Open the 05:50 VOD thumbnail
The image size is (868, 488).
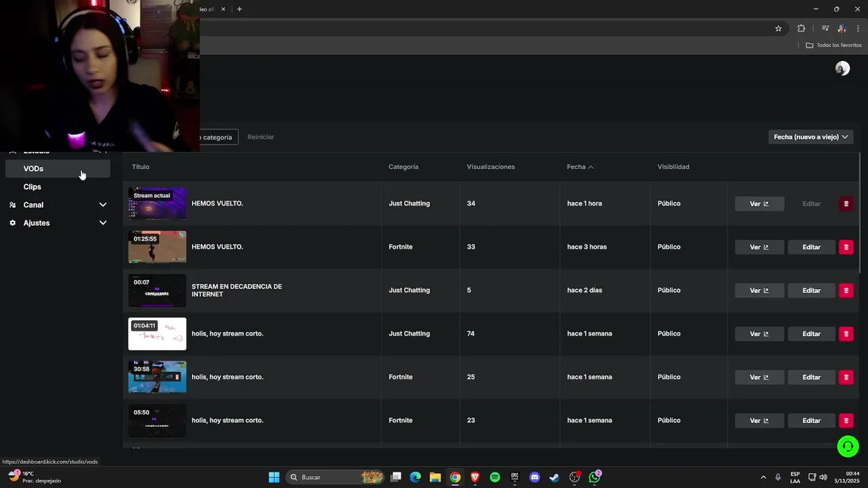point(157,420)
